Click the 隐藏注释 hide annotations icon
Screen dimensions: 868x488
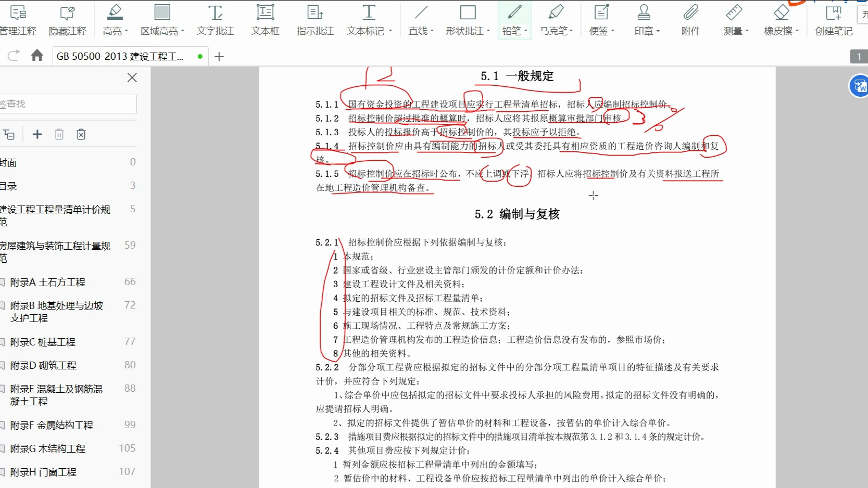click(68, 12)
